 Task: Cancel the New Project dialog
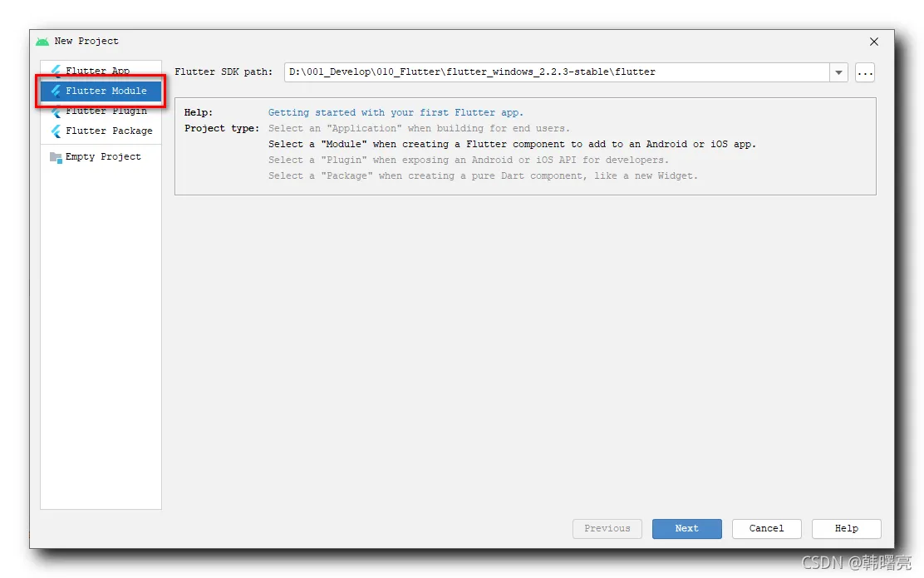click(766, 528)
